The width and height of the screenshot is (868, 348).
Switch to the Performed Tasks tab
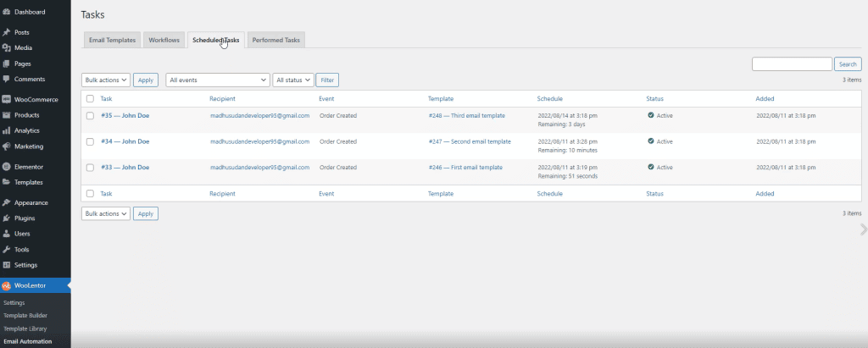click(x=276, y=40)
